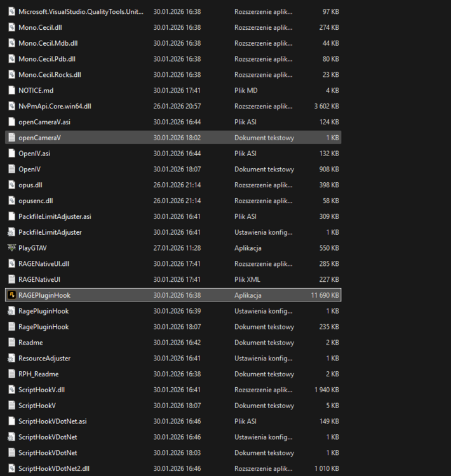Click 'Ustawienia konfig...' in the ResourceAdjuster row
Viewport: 451px width, 476px height.
263,358
